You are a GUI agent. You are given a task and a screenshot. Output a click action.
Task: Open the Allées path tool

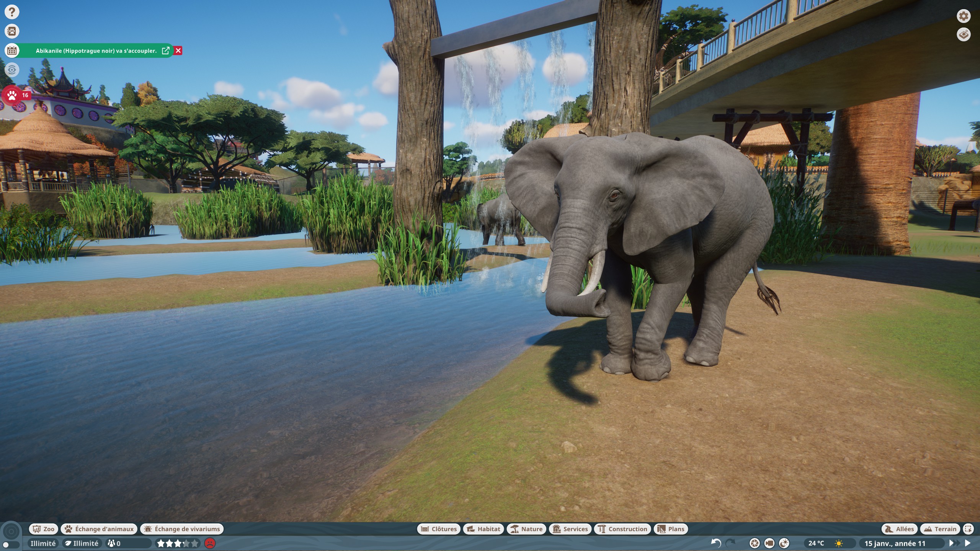click(900, 529)
